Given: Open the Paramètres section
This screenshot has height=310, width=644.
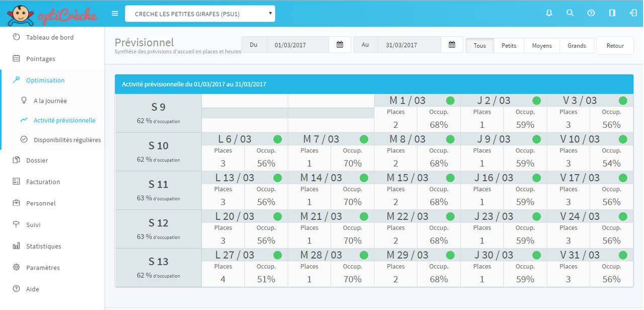Looking at the screenshot, I should click(43, 268).
